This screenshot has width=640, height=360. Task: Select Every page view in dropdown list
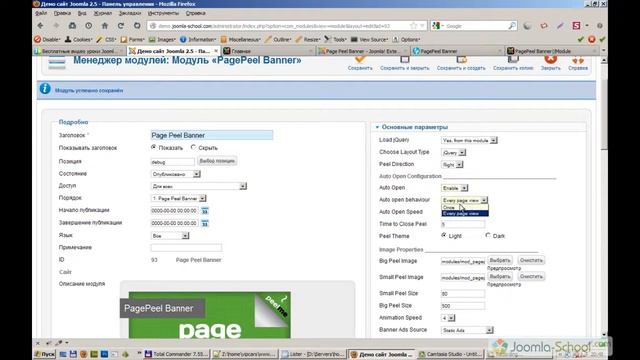click(465, 213)
